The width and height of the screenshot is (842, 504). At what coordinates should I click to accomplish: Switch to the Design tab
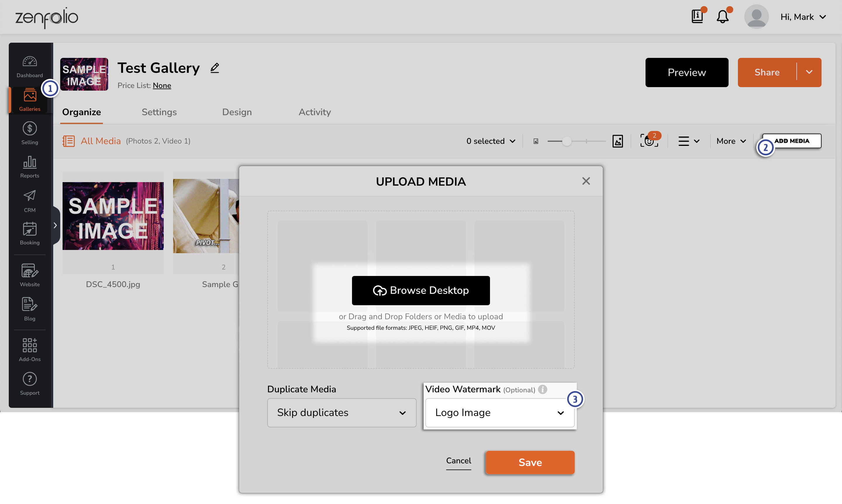coord(237,112)
